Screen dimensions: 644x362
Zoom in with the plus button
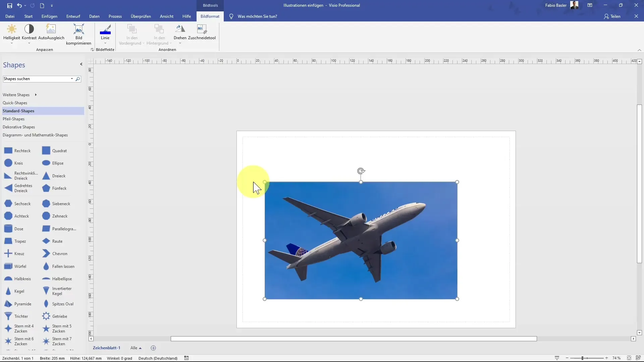(x=606, y=358)
